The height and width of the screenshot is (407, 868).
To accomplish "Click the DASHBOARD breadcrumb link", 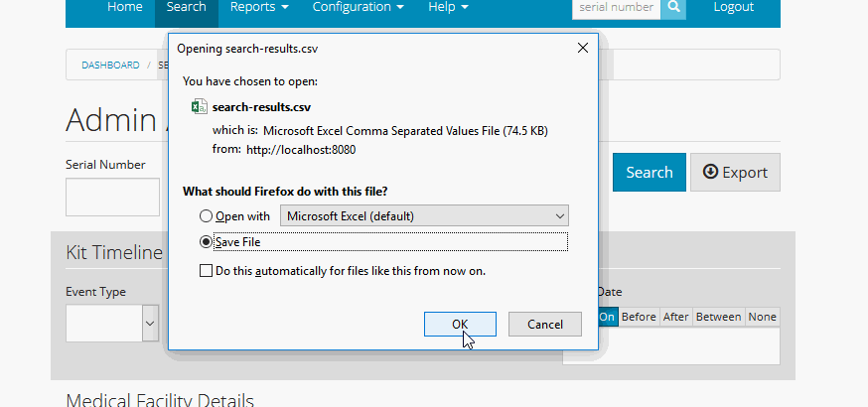I will [110, 65].
